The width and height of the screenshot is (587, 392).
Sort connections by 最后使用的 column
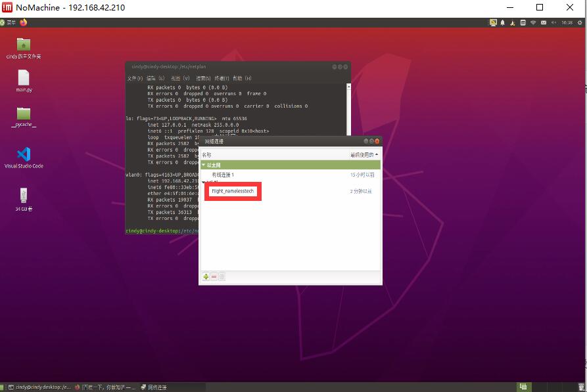(364, 155)
